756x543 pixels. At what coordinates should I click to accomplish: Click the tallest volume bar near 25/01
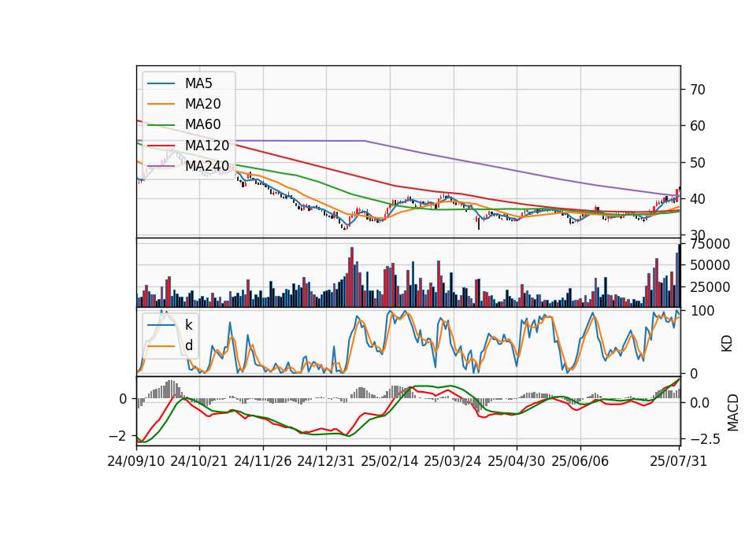[352, 277]
